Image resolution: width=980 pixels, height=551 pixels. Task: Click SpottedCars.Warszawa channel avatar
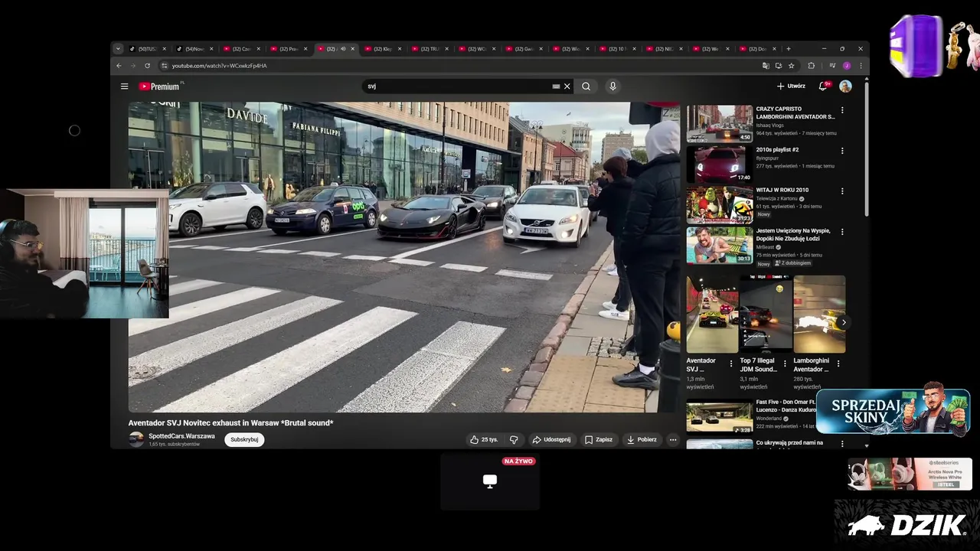coord(136,439)
